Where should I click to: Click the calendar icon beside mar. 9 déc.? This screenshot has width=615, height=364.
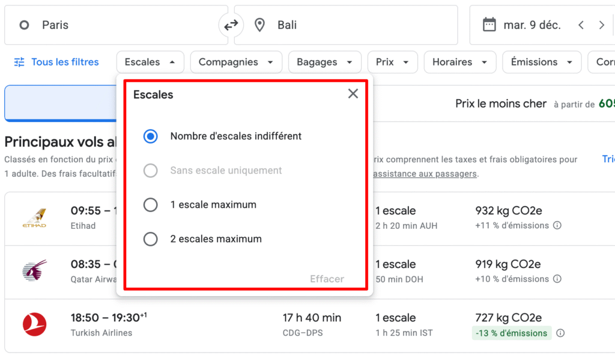(x=489, y=25)
